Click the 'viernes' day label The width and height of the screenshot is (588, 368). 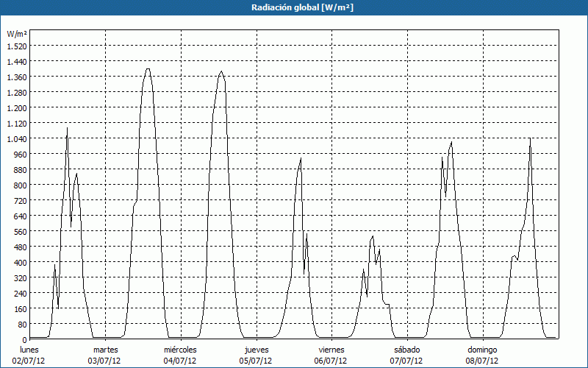(x=331, y=350)
